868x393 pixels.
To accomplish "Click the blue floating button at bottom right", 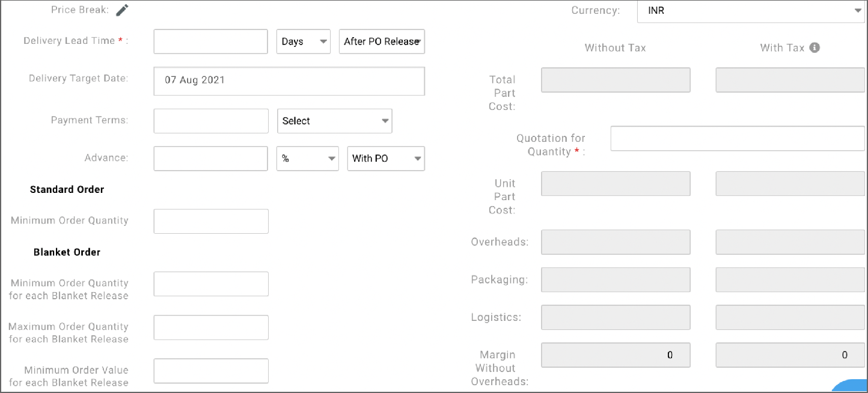I will (x=852, y=386).
